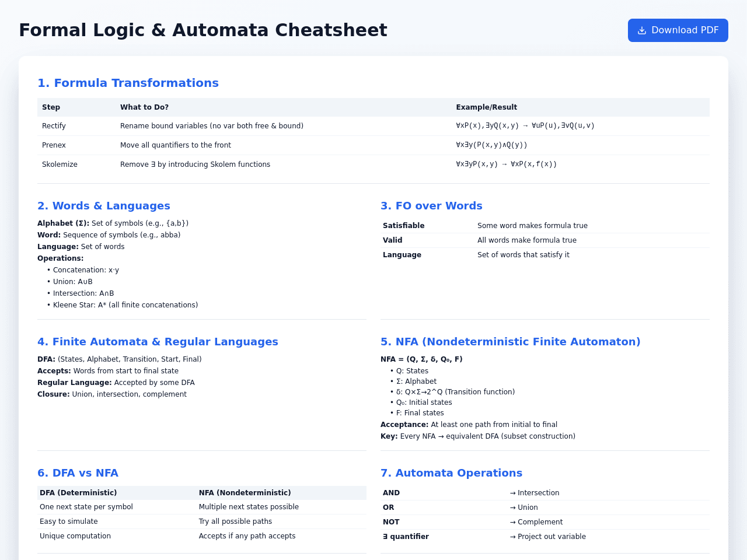The image size is (747, 560).
Task: Select the Prenex example ∀x∃y(P(x,y)∧Q(y))
Action: click(x=491, y=145)
